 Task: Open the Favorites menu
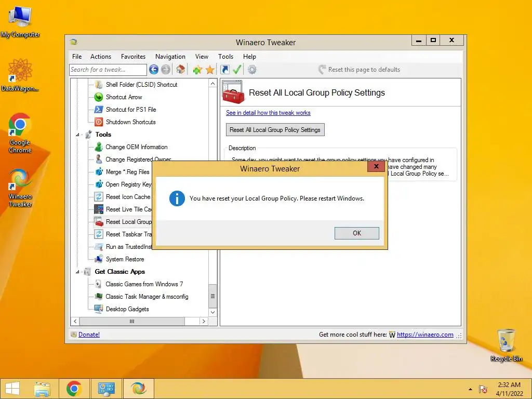click(x=133, y=57)
